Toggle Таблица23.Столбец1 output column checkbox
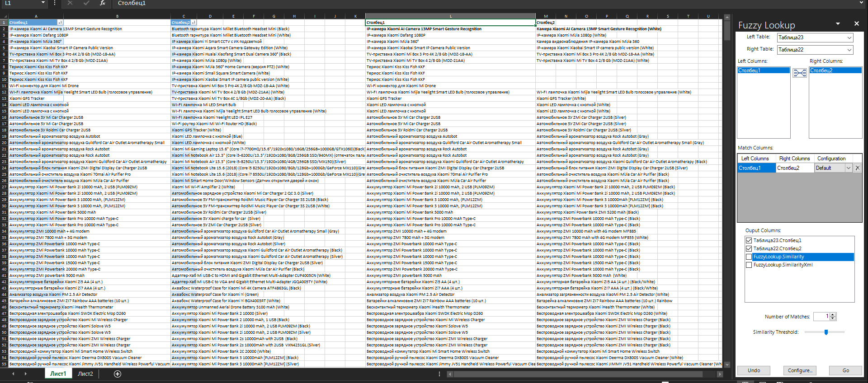Screen dimensions: 868x383 (749, 240)
